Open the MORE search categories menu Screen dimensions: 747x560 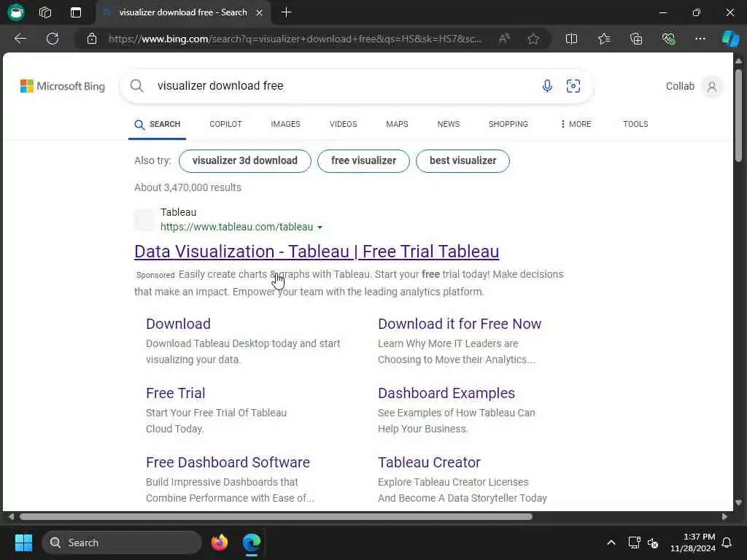pos(576,124)
